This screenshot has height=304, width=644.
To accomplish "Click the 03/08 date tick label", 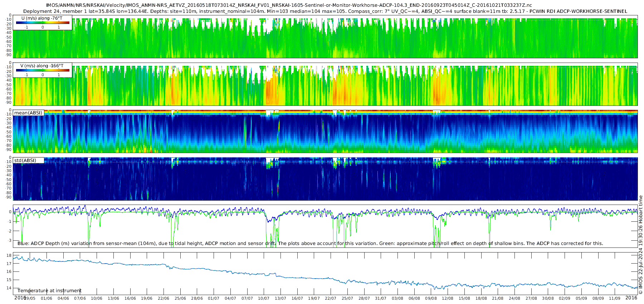I will 397,298.
